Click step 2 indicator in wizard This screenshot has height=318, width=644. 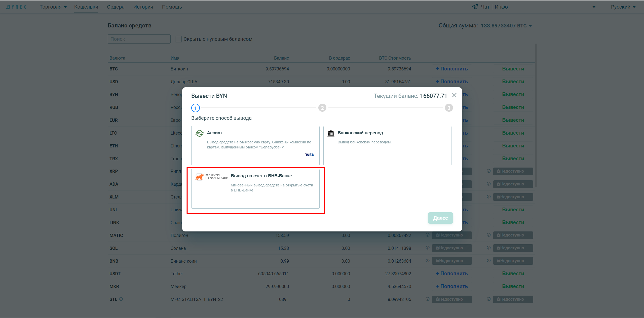coord(322,108)
